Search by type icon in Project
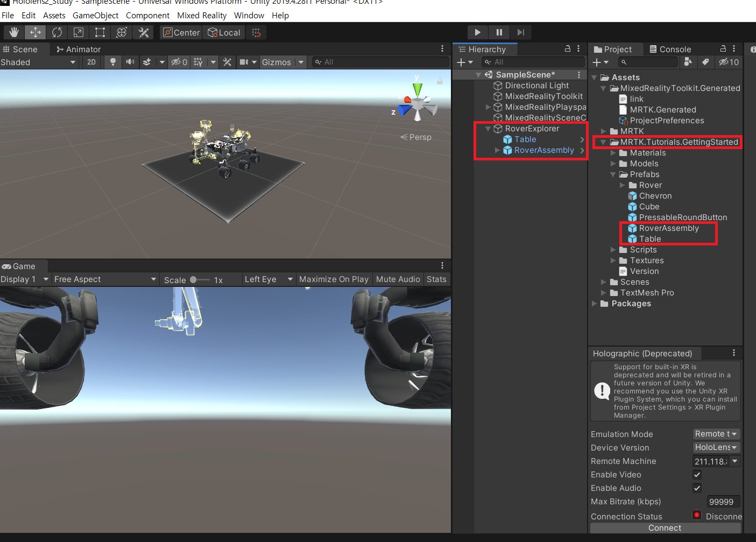 click(x=688, y=62)
